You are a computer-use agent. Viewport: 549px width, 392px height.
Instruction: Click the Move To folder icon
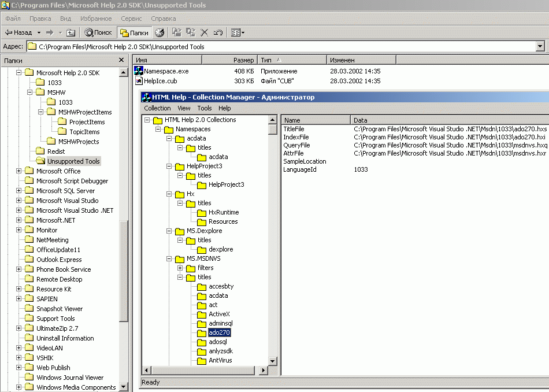[x=177, y=32]
